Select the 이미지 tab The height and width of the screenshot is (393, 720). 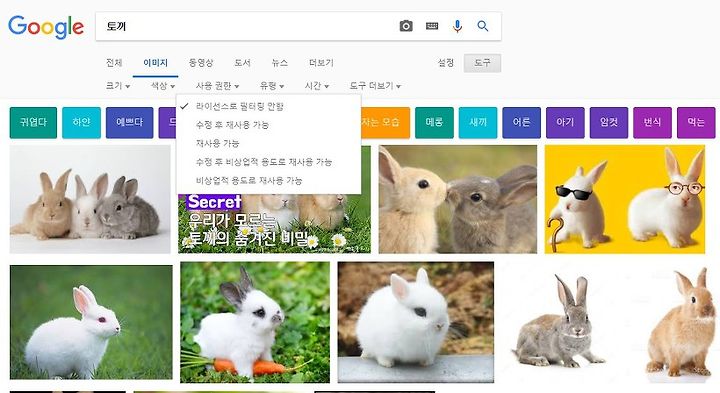click(155, 62)
